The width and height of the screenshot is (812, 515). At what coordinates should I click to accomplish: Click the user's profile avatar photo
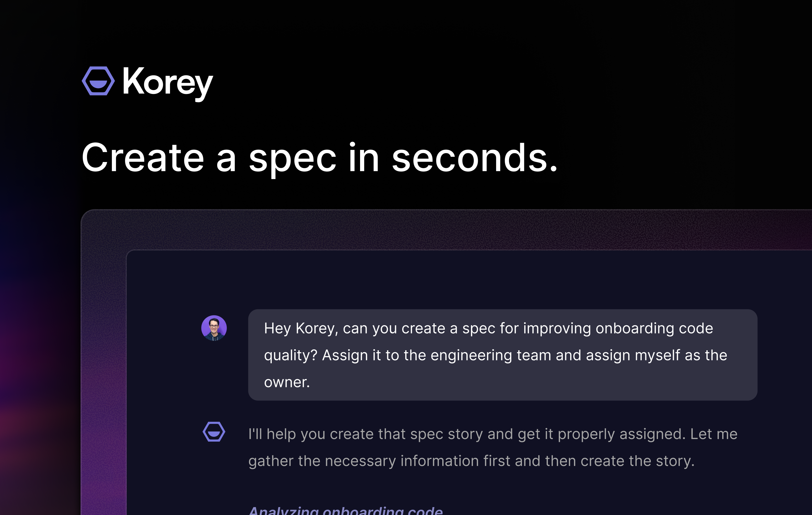tap(214, 328)
